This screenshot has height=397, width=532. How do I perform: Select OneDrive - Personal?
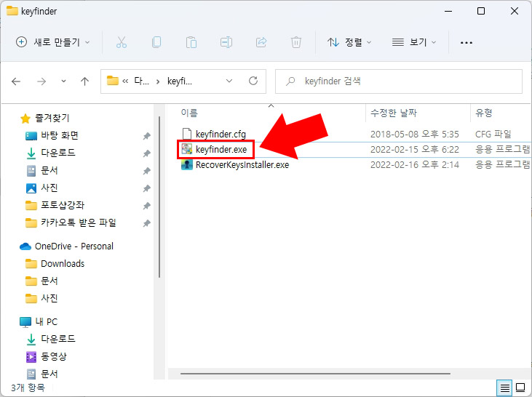(x=74, y=246)
